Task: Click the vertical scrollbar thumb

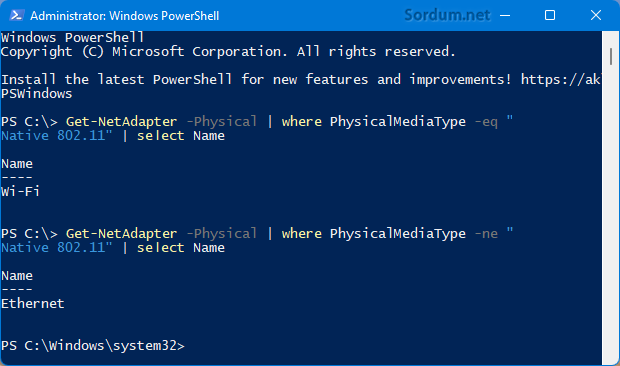Action: tap(611, 57)
